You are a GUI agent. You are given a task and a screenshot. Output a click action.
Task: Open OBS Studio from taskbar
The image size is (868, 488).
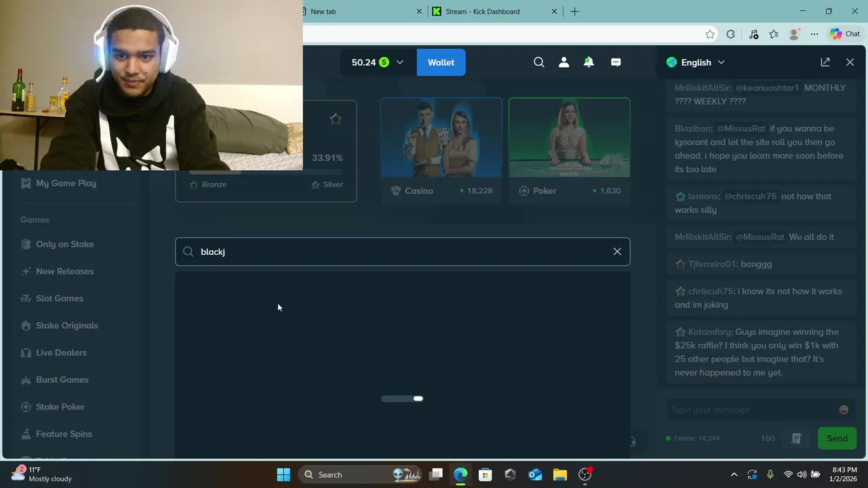[585, 474]
